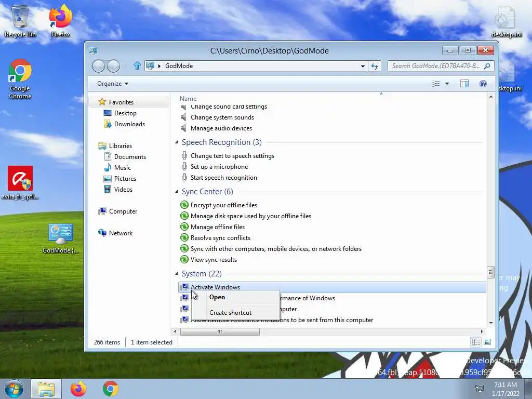This screenshot has height=399, width=532.
Task: Toggle the preview pane button
Action: tap(464, 84)
